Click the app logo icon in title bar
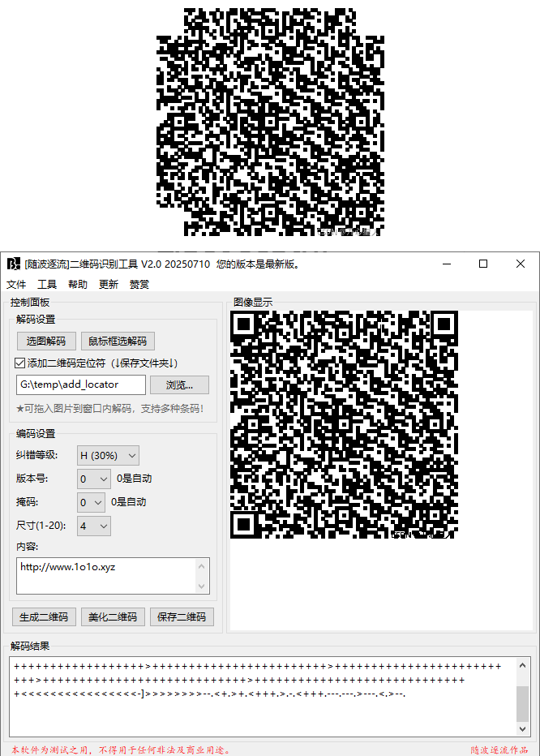This screenshot has width=540, height=756. pos(14,264)
